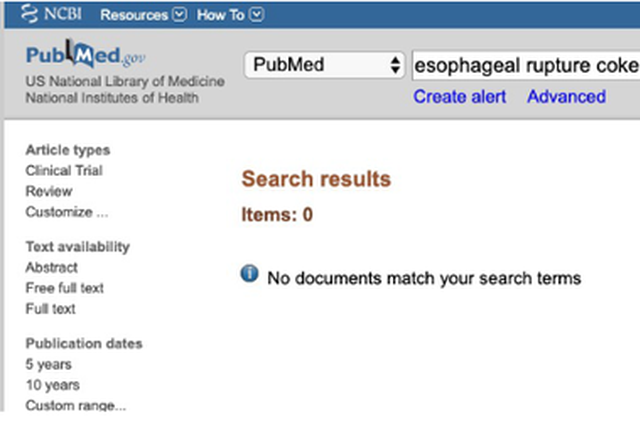Click the search query input field

click(x=524, y=66)
